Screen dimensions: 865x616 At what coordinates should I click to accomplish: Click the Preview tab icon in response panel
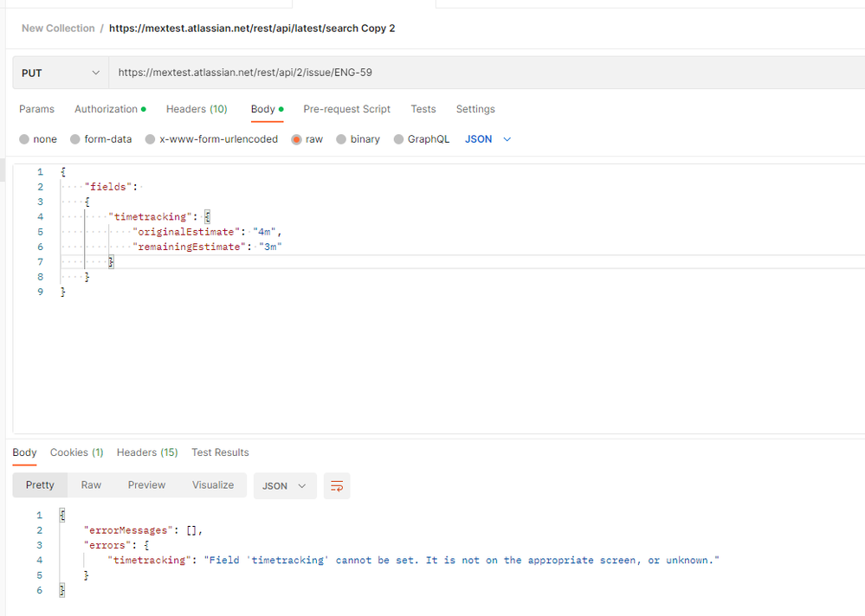coord(145,485)
